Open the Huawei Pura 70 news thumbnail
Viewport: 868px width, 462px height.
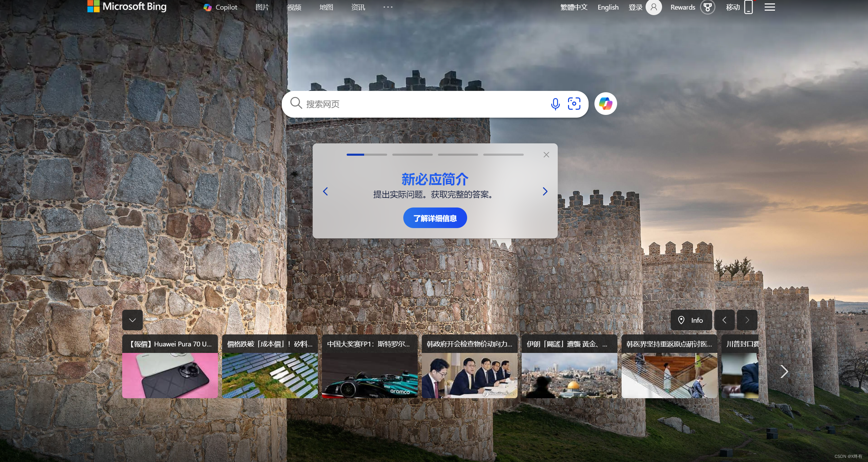point(170,375)
